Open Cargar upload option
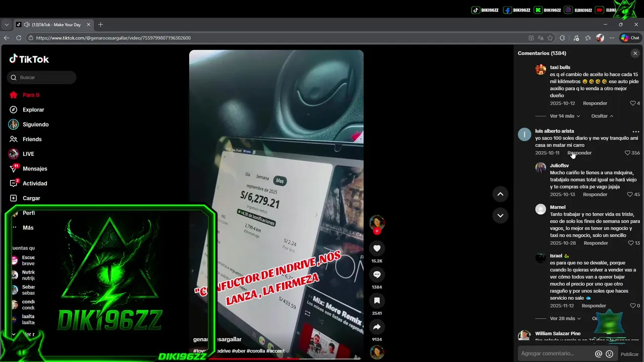The height and width of the screenshot is (362, 644). tap(25, 198)
